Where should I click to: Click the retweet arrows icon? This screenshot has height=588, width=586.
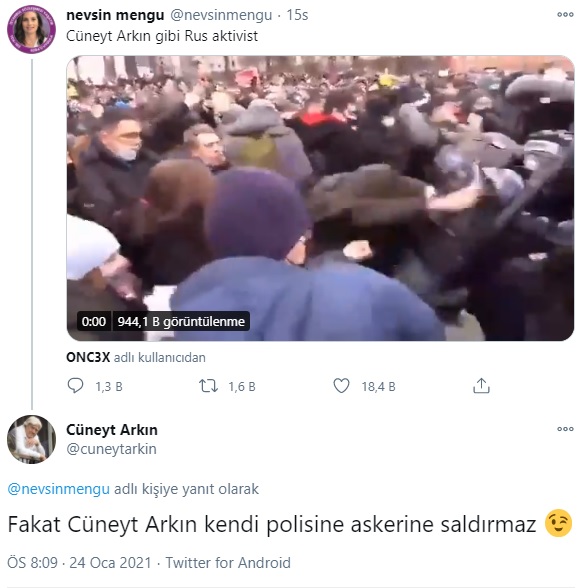208,386
